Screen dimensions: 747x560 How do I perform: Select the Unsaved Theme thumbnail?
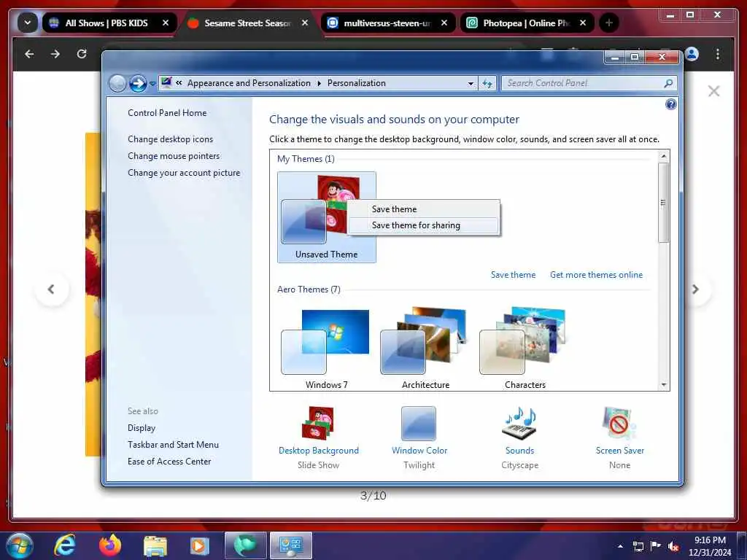326,217
